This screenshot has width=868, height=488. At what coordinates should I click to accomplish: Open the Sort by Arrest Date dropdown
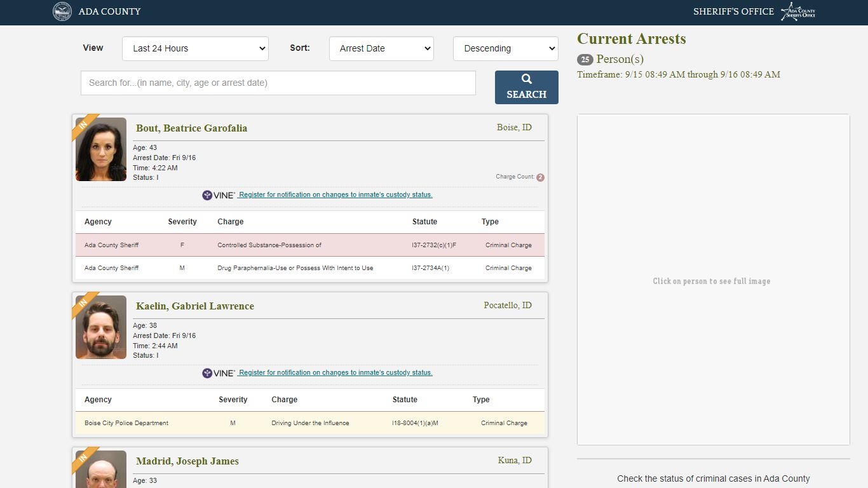(x=381, y=48)
